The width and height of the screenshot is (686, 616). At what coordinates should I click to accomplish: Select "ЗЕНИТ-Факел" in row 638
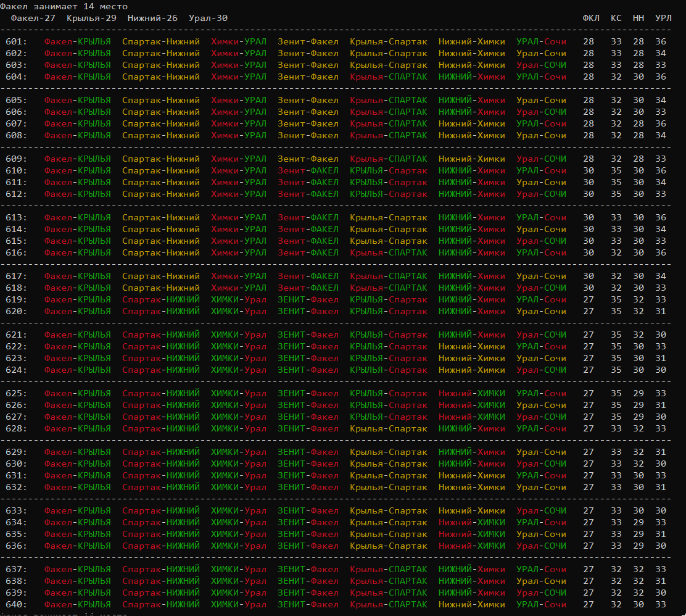[x=308, y=581]
